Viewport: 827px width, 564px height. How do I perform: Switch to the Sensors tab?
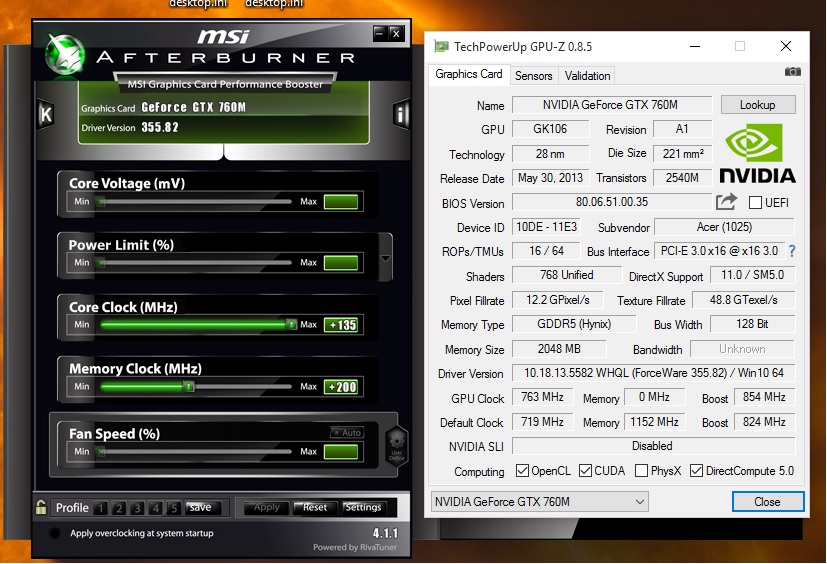533,76
